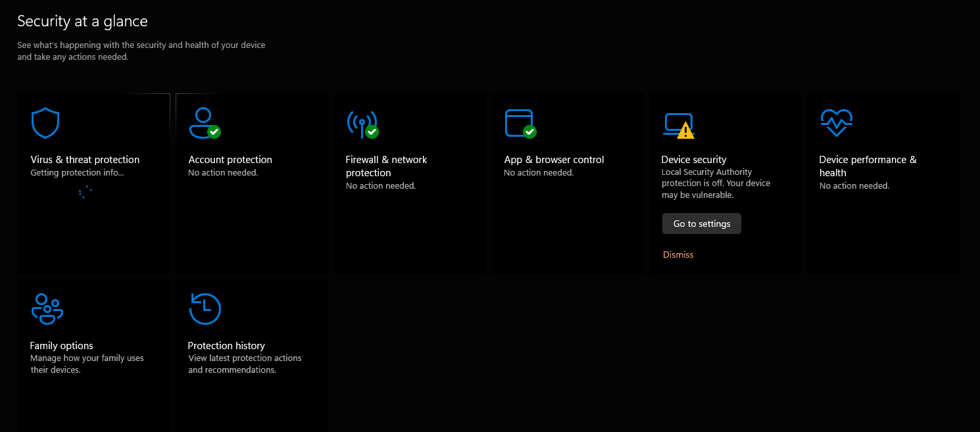Open the App & browser control window icon
The height and width of the screenshot is (432, 980).
[520, 124]
